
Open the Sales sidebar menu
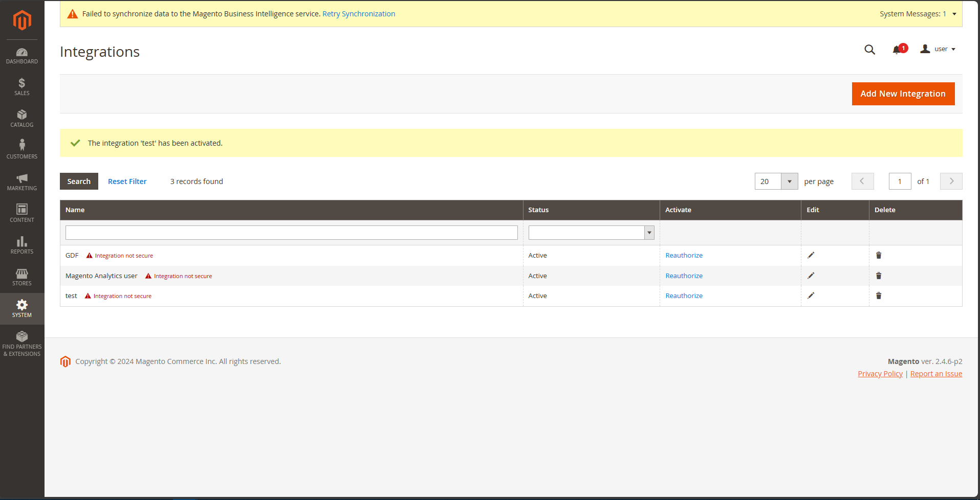(x=22, y=86)
